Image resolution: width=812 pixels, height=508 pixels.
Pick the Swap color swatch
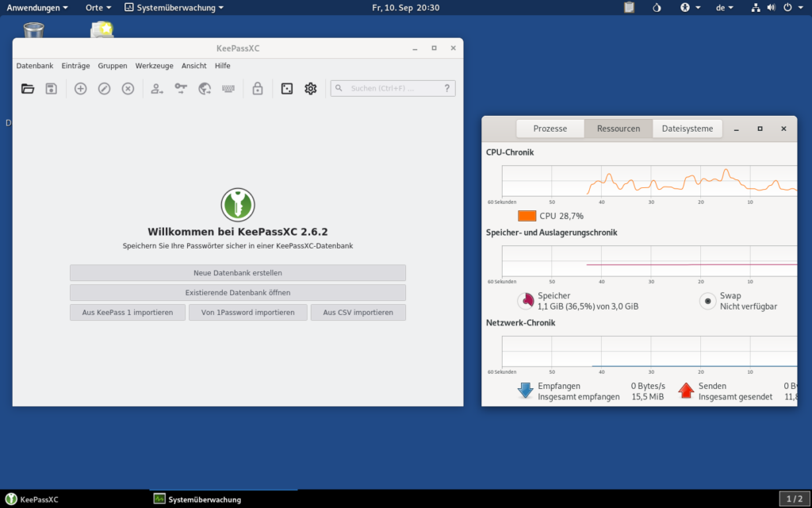(708, 301)
